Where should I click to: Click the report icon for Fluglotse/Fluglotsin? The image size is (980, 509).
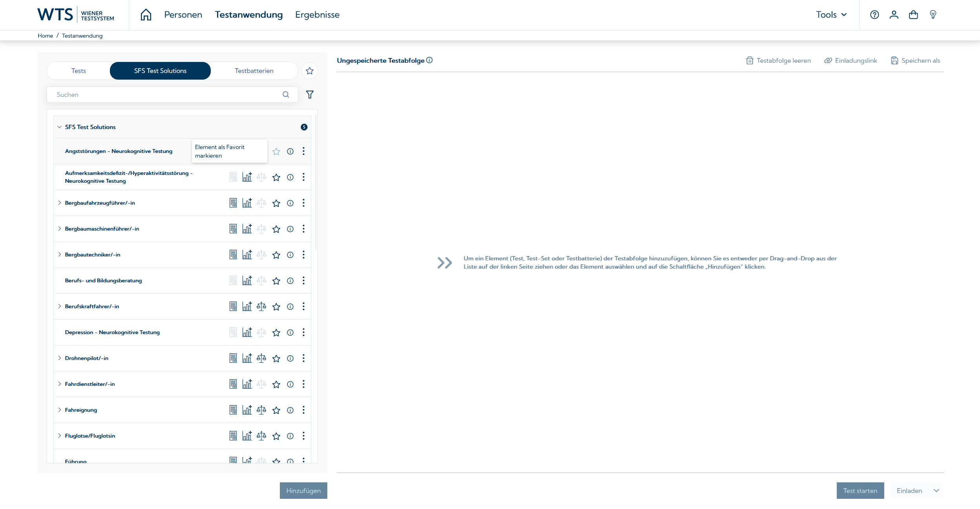(x=233, y=436)
